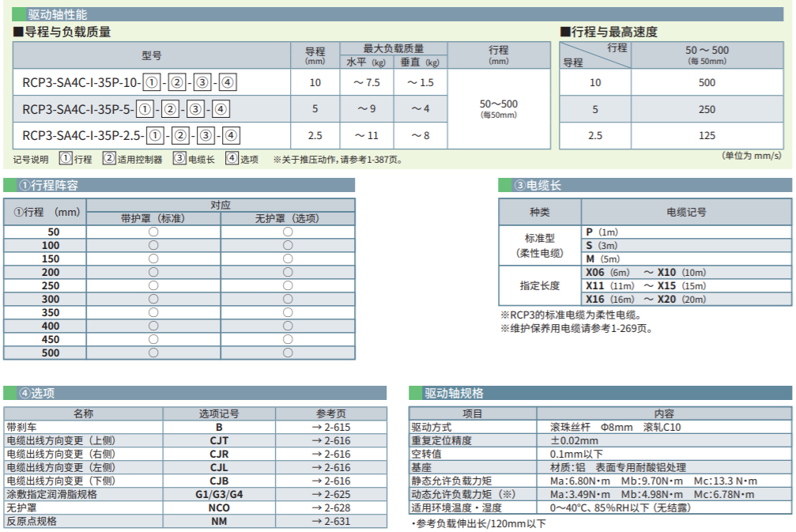This screenshot has width=796, height=532.
Task: Click the 行程与最高速度 heading
Action: click(609, 32)
